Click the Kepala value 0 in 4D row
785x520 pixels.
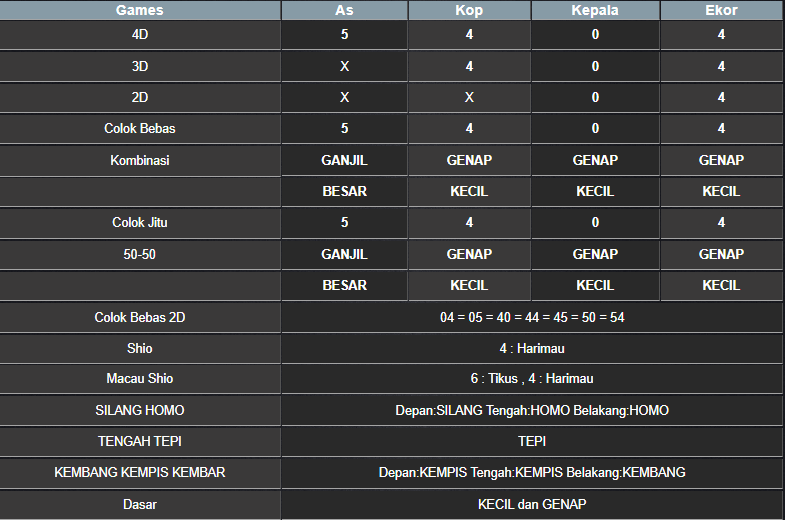(595, 35)
